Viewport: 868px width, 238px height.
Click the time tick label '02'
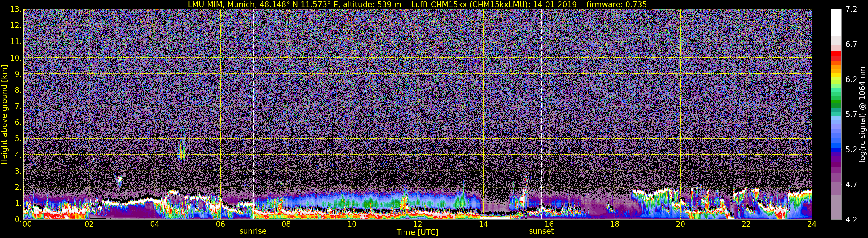point(89,224)
